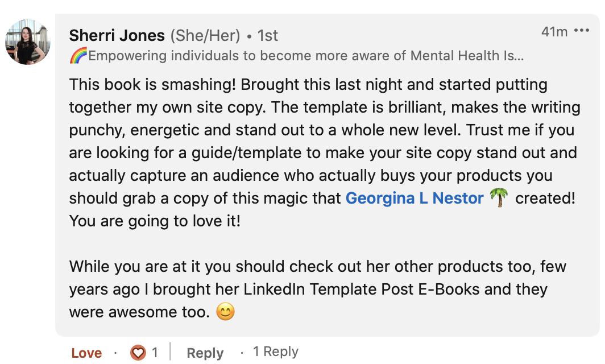Open Sherri Jones's profile via her name

(x=117, y=35)
